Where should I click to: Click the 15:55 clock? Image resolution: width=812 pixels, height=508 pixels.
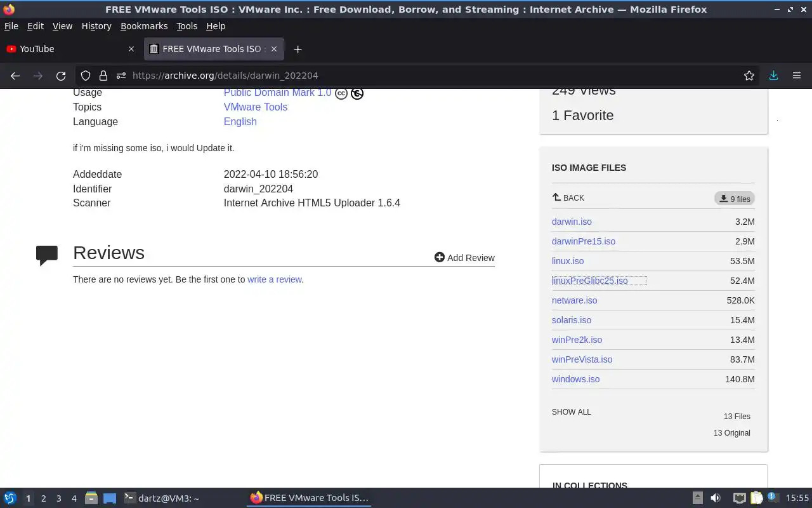[797, 498]
